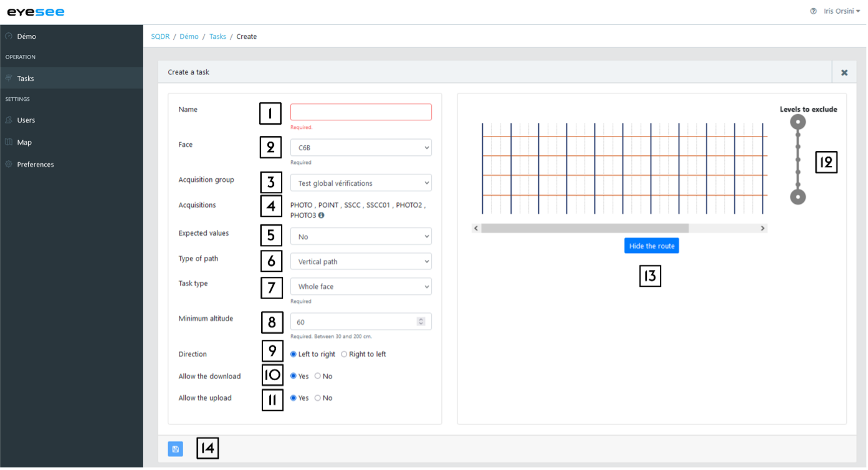This screenshot has height=470, width=868.
Task: Open Map in the sidebar
Action: [71, 143]
